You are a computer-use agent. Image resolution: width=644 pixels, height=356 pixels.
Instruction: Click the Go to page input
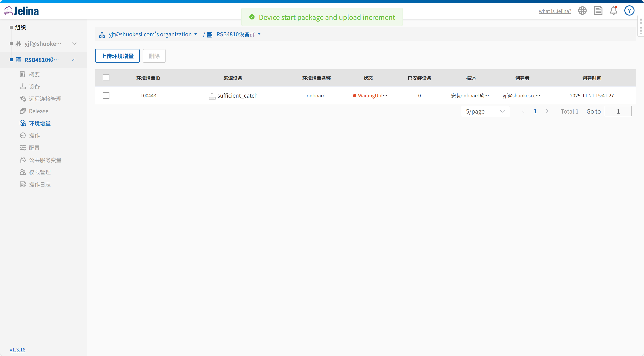(x=618, y=111)
